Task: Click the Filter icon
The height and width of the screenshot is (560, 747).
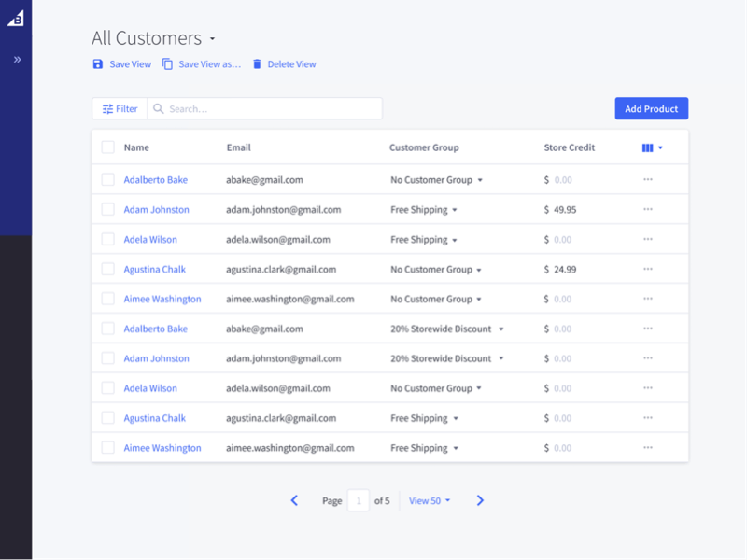Action: [106, 108]
